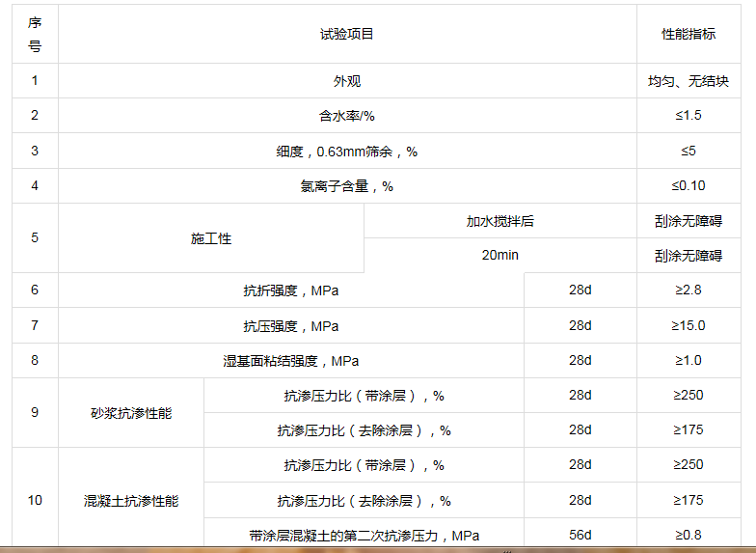The height and width of the screenshot is (553, 756).
Task: Click the 细度，0.63mm筛余 cell
Action: point(346,152)
